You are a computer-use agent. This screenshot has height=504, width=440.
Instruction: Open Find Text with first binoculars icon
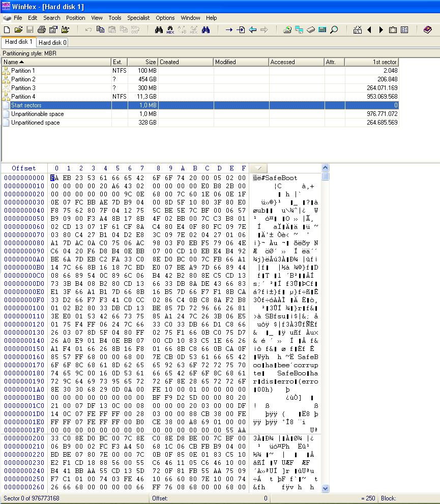[159, 30]
